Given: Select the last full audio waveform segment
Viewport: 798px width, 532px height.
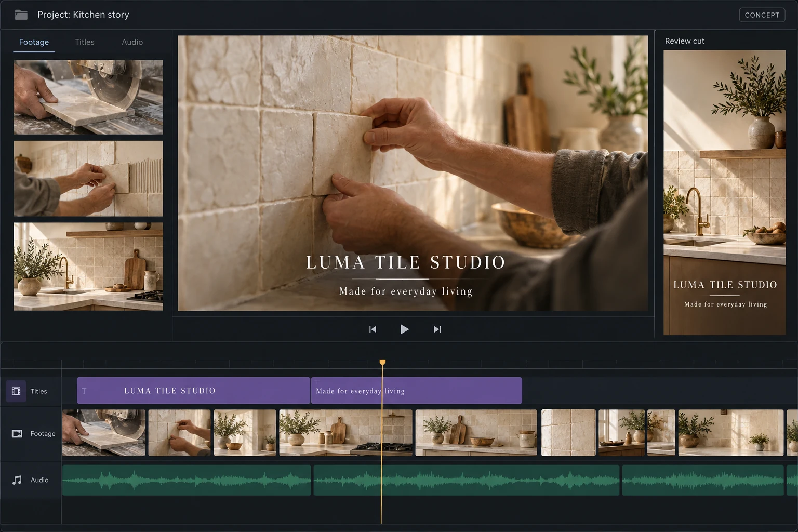Looking at the screenshot, I should point(703,480).
